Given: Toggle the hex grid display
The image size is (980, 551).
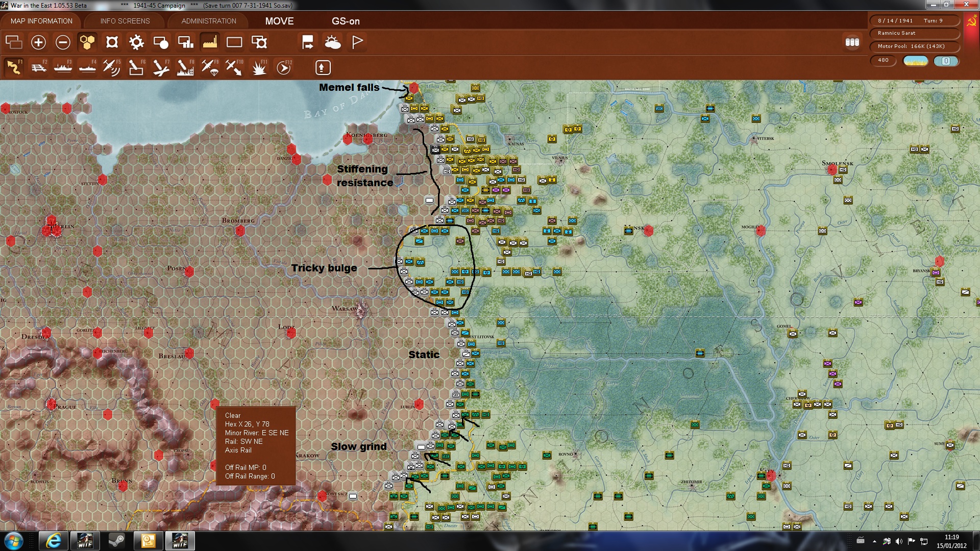Looking at the screenshot, I should (87, 42).
